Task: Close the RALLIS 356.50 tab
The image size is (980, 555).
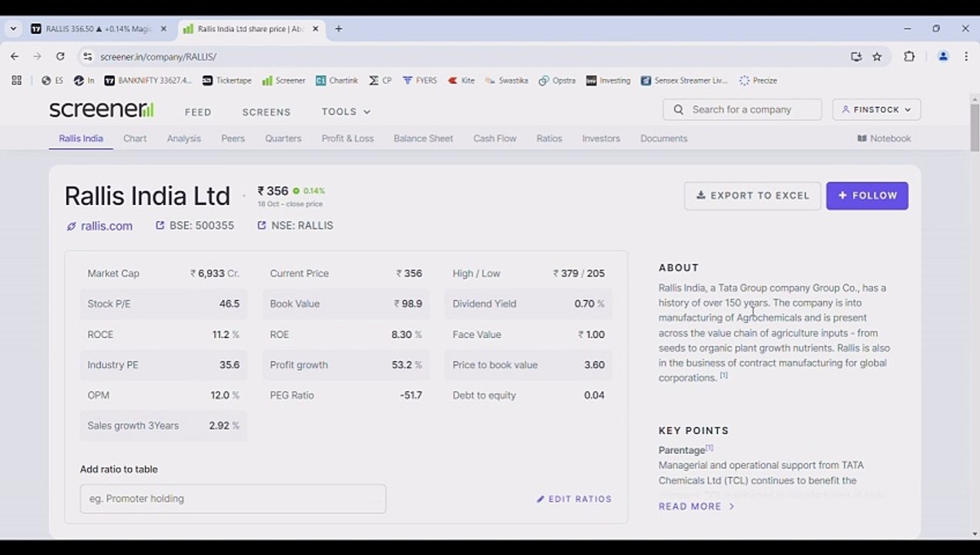Action: point(163,29)
